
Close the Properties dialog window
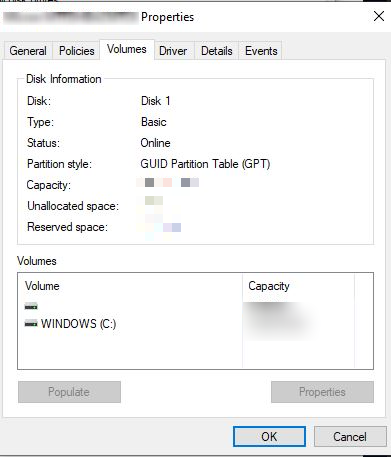(x=379, y=16)
